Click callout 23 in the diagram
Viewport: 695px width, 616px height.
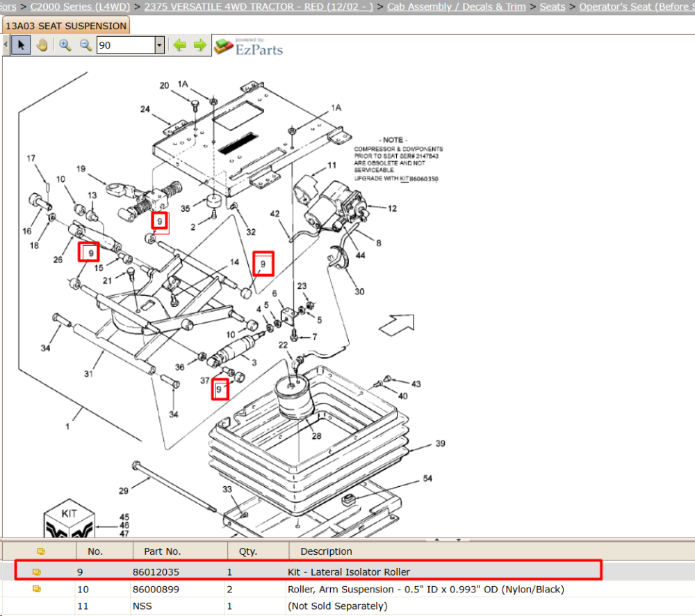pos(302,286)
